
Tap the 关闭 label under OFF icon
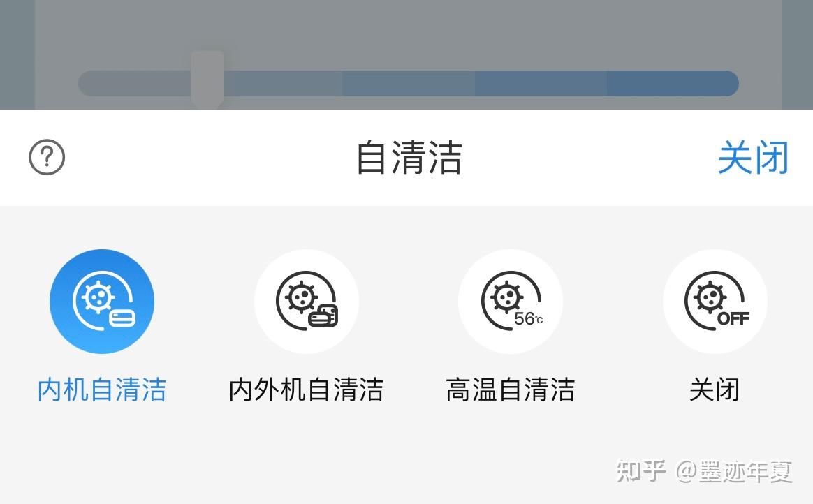pyautogui.click(x=715, y=390)
